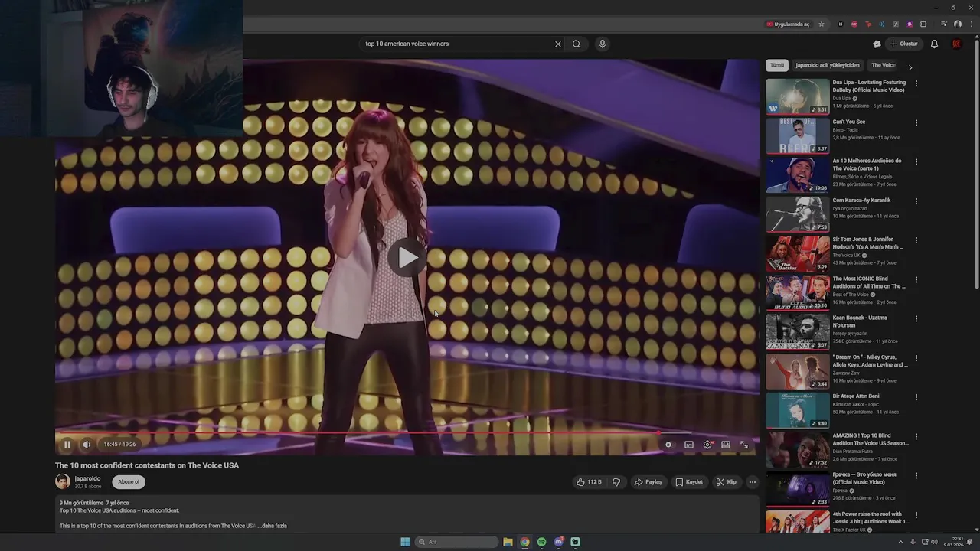This screenshot has width=980, height=551.
Task: Mute the video using the volume icon
Action: click(87, 445)
